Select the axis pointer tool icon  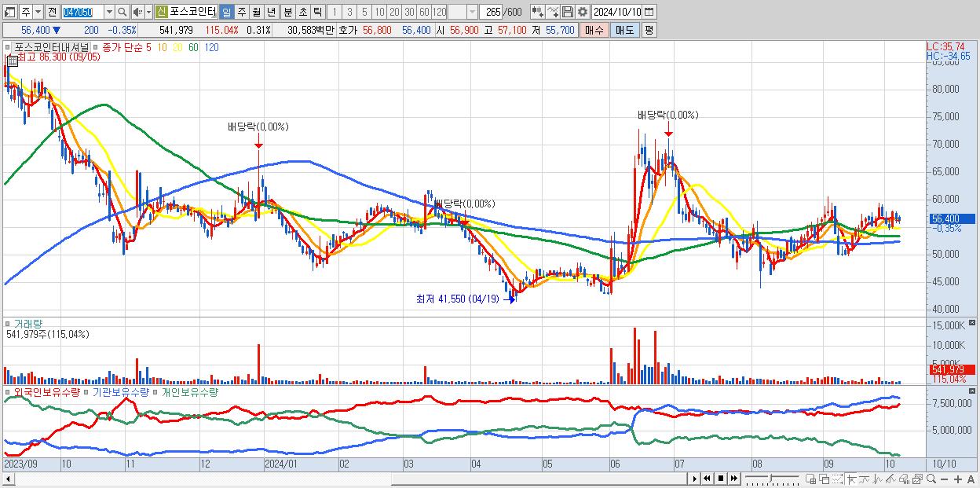coord(851,479)
